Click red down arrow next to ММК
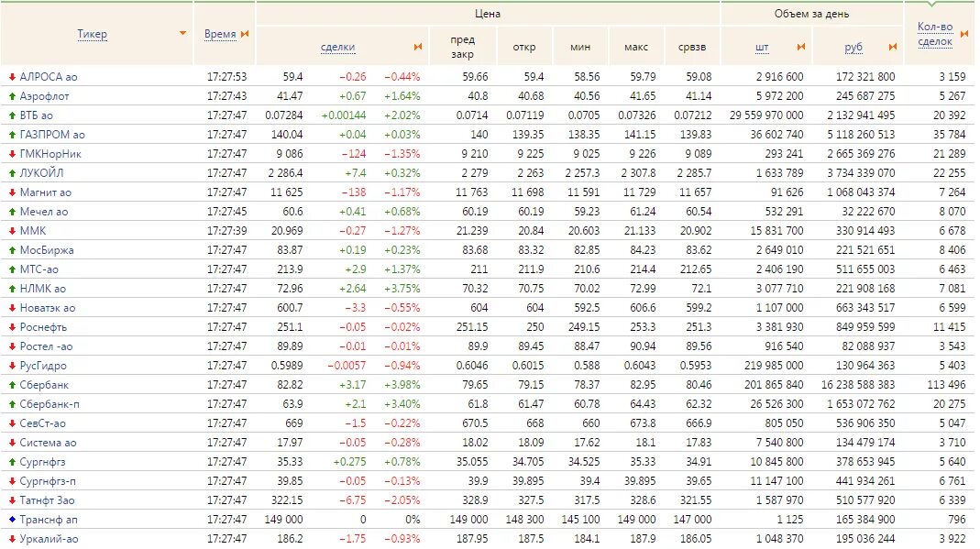Viewport: 980px width, 549px height. click(x=12, y=230)
